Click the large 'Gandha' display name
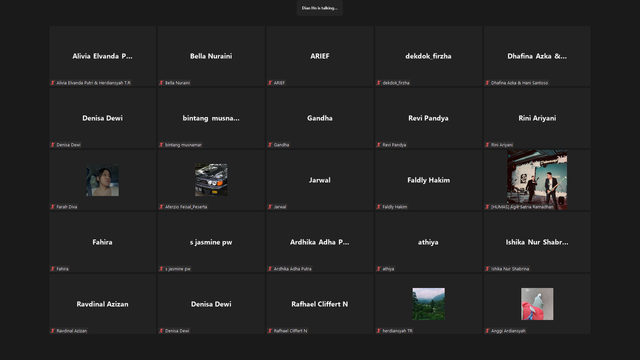This screenshot has width=640, height=360. (x=320, y=118)
